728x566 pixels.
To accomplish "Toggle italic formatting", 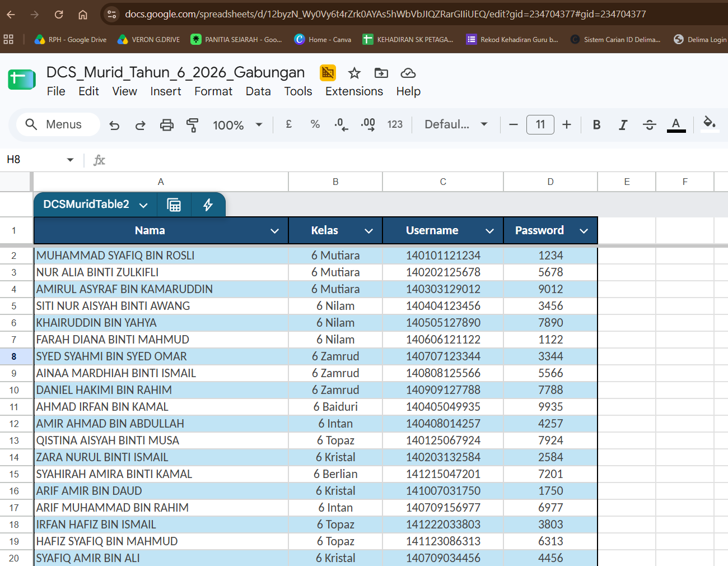I will 623,124.
